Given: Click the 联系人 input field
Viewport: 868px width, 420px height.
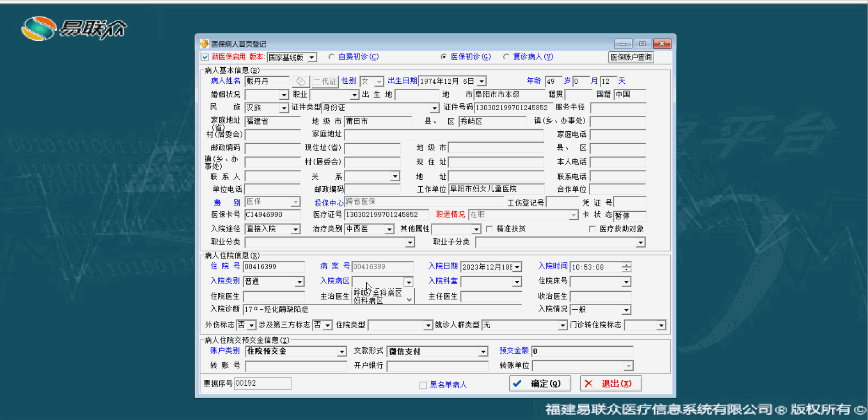Looking at the screenshot, I should coord(273,176).
